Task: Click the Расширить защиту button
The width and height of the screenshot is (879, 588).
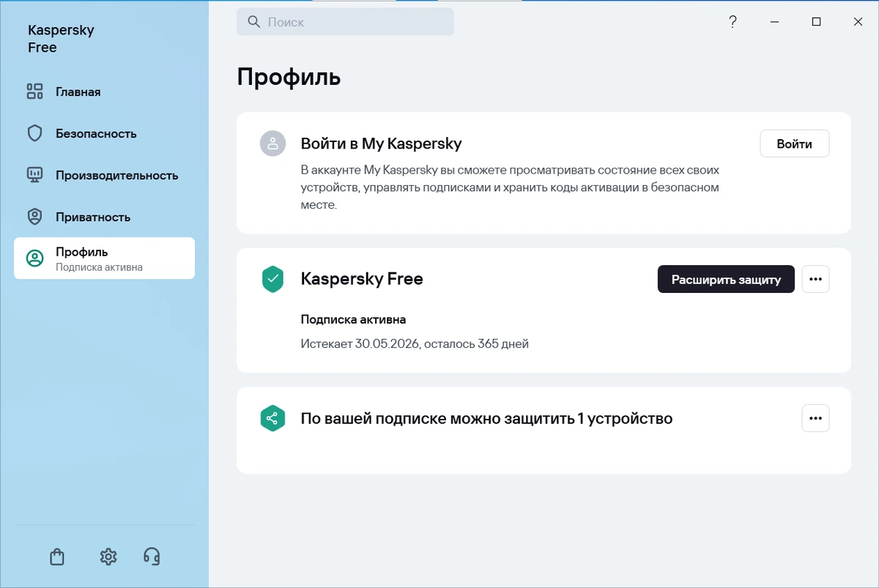Action: 726,279
